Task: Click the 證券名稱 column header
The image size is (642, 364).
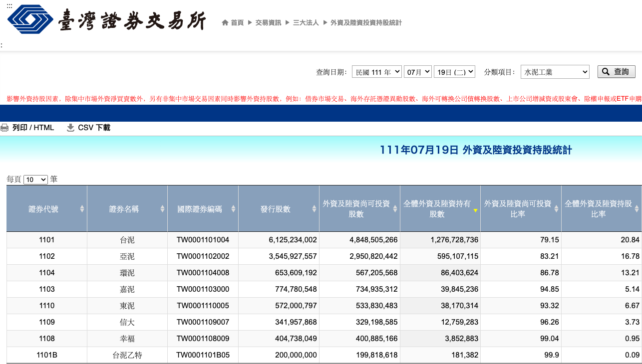Action: point(127,209)
